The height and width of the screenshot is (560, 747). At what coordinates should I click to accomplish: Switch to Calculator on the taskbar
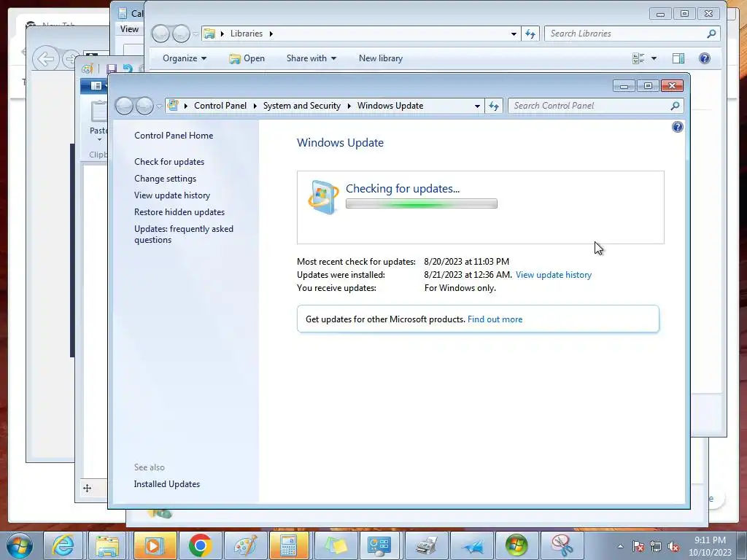[x=289, y=545]
